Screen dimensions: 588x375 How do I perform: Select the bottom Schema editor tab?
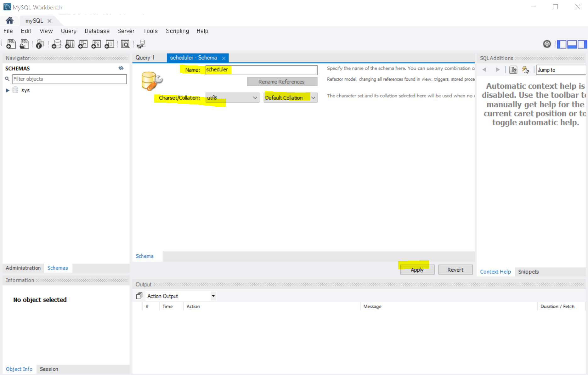[x=145, y=256]
